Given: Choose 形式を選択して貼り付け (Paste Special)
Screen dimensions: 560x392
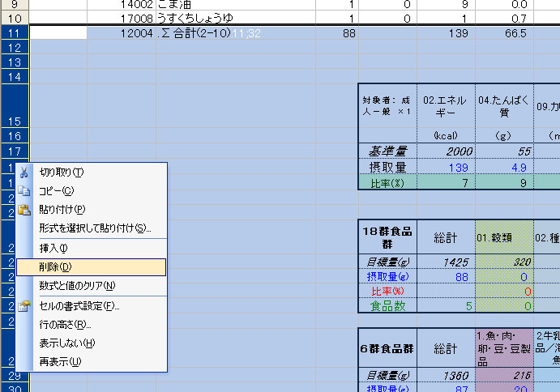Looking at the screenshot, I should pyautogui.click(x=96, y=228).
